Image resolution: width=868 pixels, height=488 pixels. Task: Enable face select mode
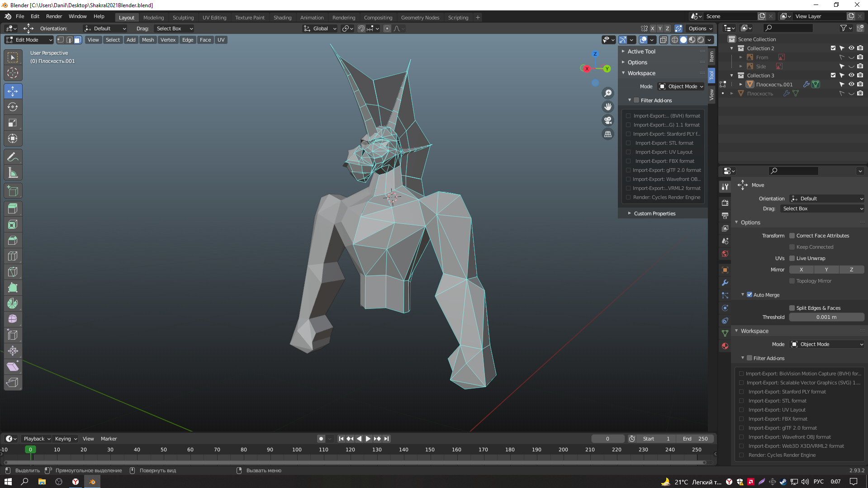click(78, 40)
